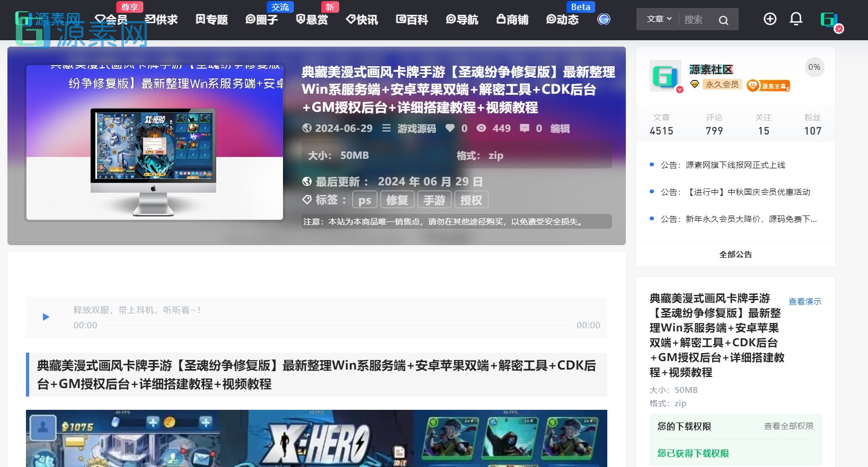The height and width of the screenshot is (467, 868).
Task: Open the X-HERO game screenshot image
Action: point(316,438)
